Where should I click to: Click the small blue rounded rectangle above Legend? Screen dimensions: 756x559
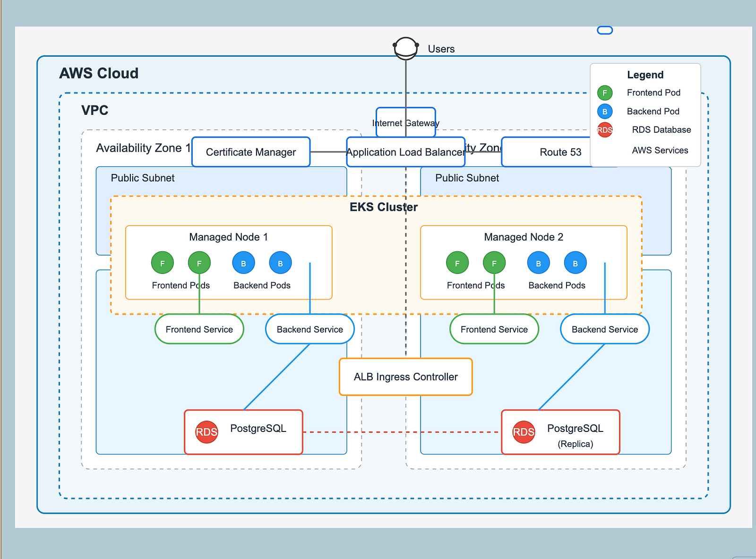pos(605,30)
